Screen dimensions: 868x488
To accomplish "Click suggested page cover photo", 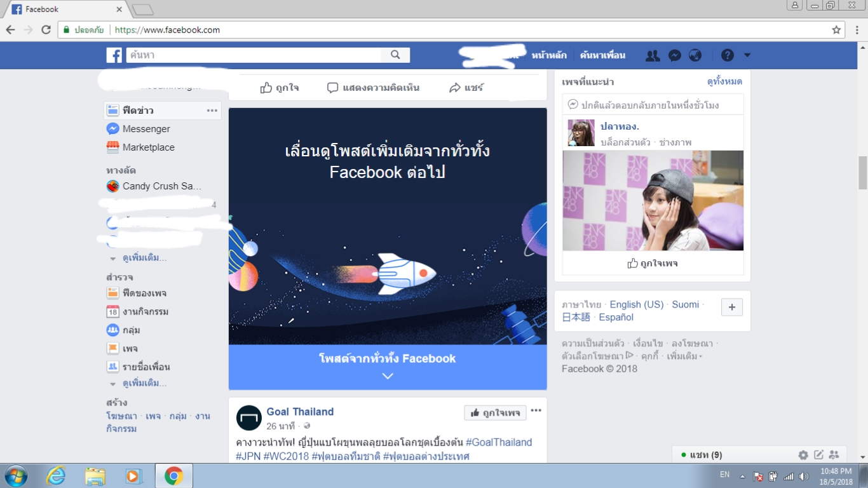I will click(653, 201).
